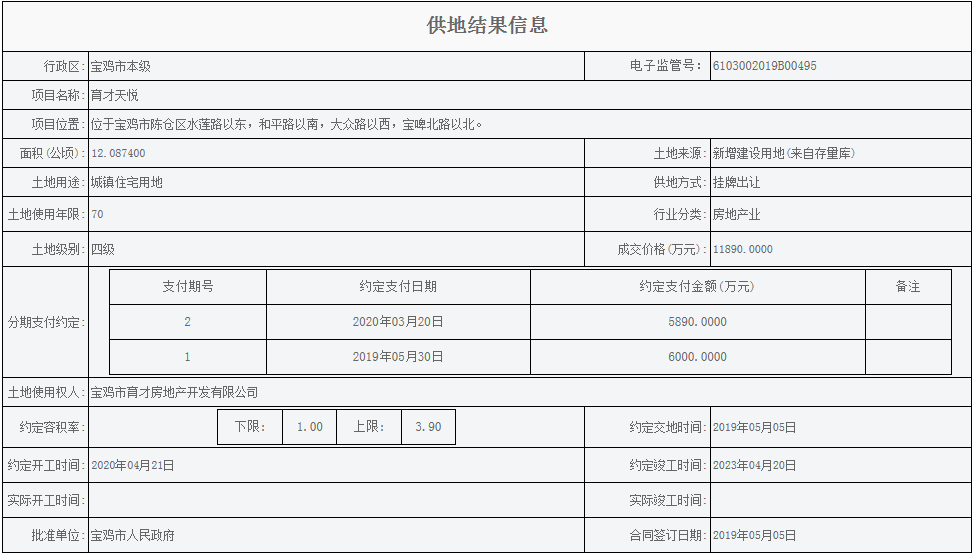Click the lower limit value 1.00
This screenshot has width=974, height=555.
309,427
